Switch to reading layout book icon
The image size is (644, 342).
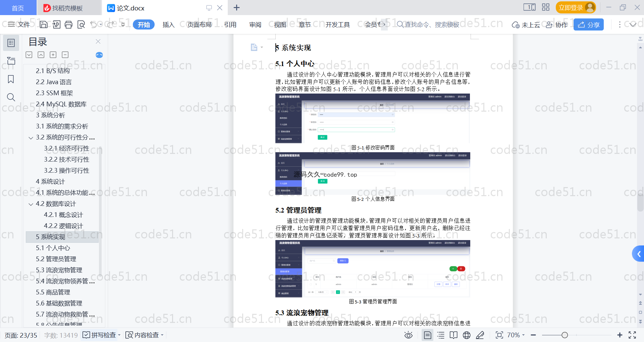(453, 335)
